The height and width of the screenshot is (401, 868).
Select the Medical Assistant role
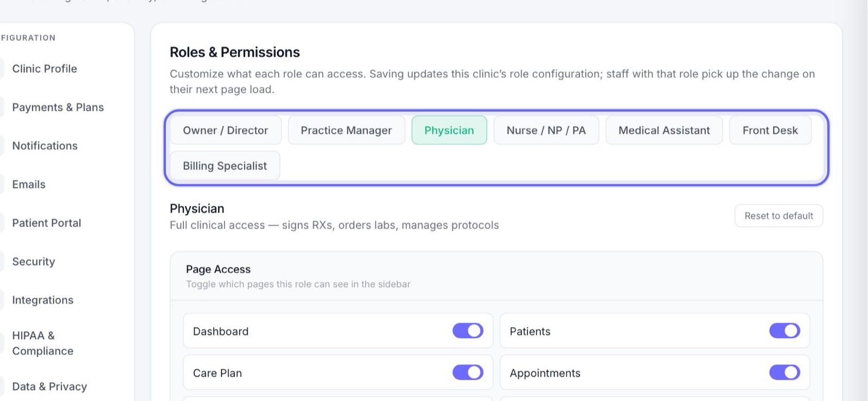664,130
